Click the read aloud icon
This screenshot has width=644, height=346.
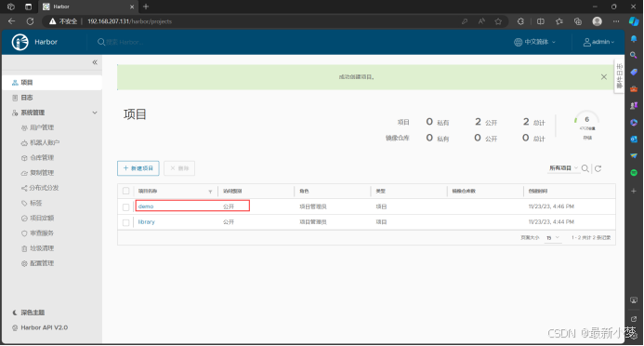pyautogui.click(x=481, y=21)
